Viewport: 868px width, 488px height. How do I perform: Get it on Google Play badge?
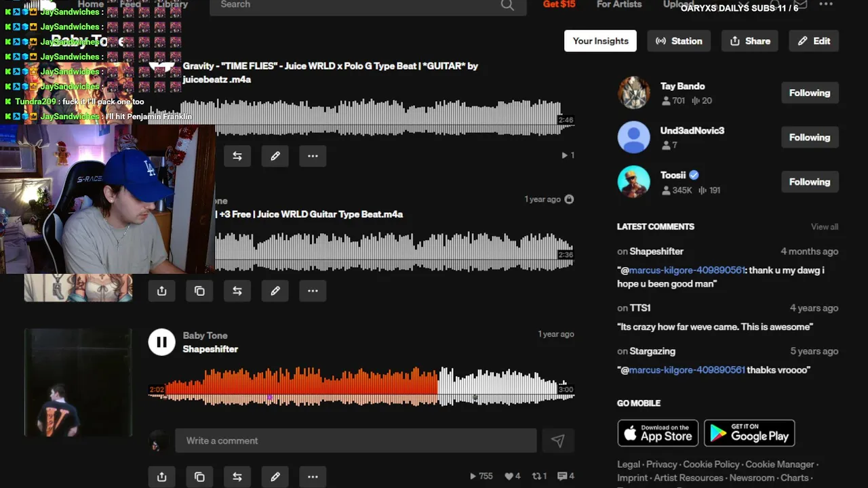(749, 433)
